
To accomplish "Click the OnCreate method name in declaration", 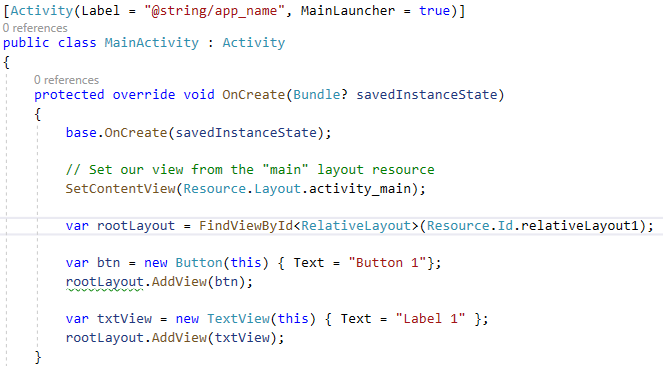I will pyautogui.click(x=254, y=95).
